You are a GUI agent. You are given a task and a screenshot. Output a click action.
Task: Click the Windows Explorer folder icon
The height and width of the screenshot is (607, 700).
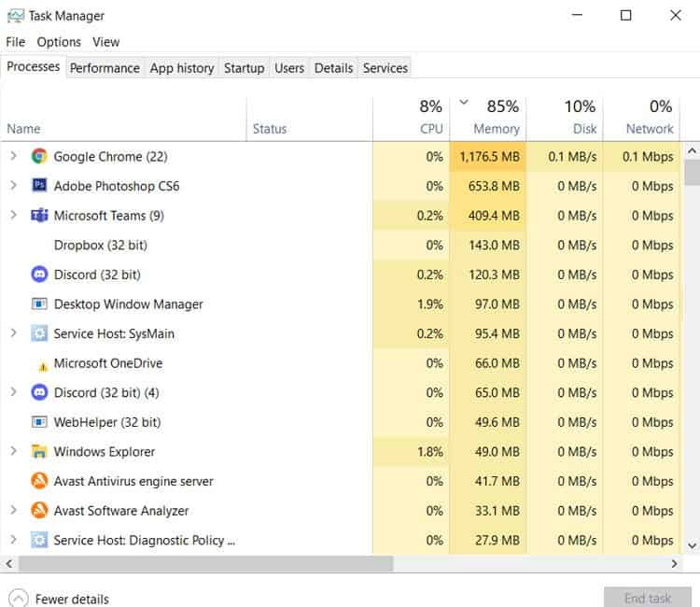click(x=39, y=452)
